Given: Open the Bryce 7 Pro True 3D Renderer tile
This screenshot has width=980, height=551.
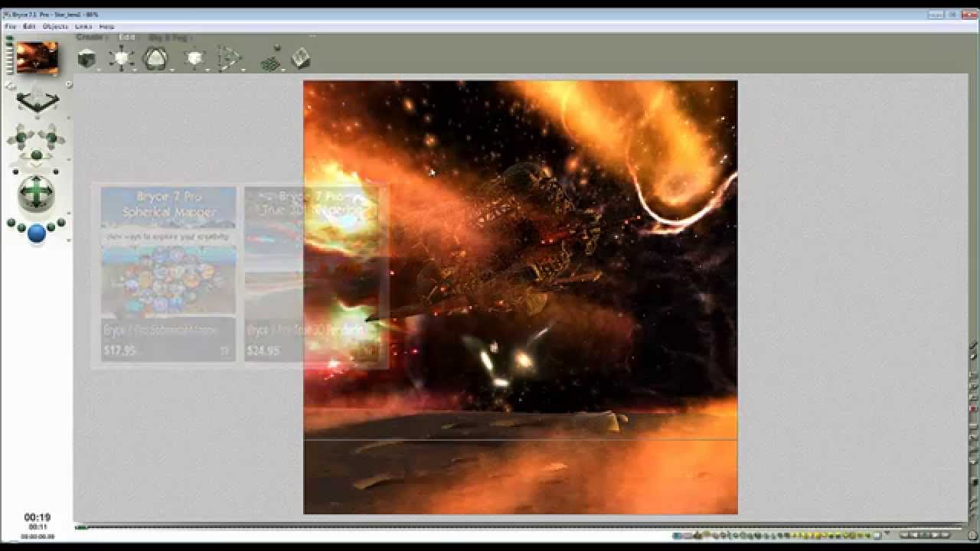Looking at the screenshot, I should [x=312, y=273].
